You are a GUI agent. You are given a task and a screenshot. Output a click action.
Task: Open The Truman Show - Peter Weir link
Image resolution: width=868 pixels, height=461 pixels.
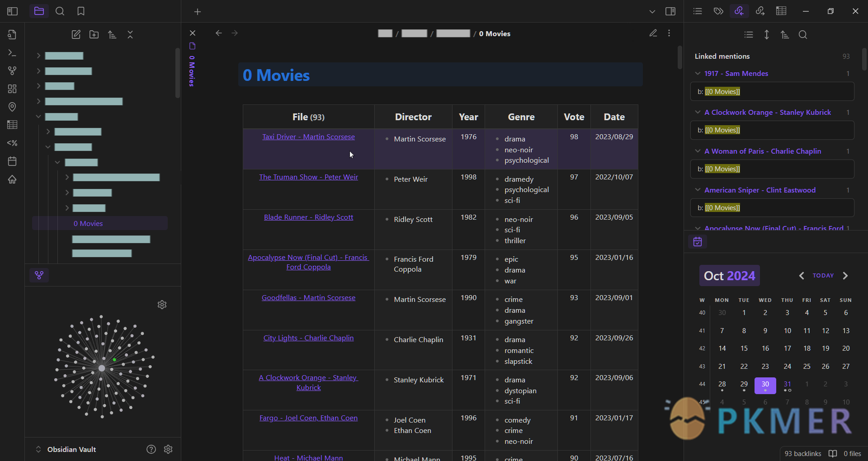[x=308, y=177]
